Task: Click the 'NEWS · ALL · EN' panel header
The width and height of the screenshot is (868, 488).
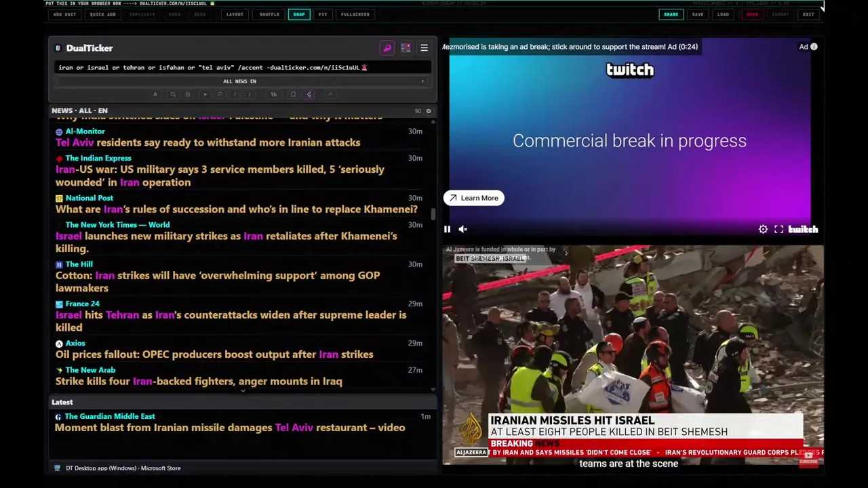Action: [79, 110]
